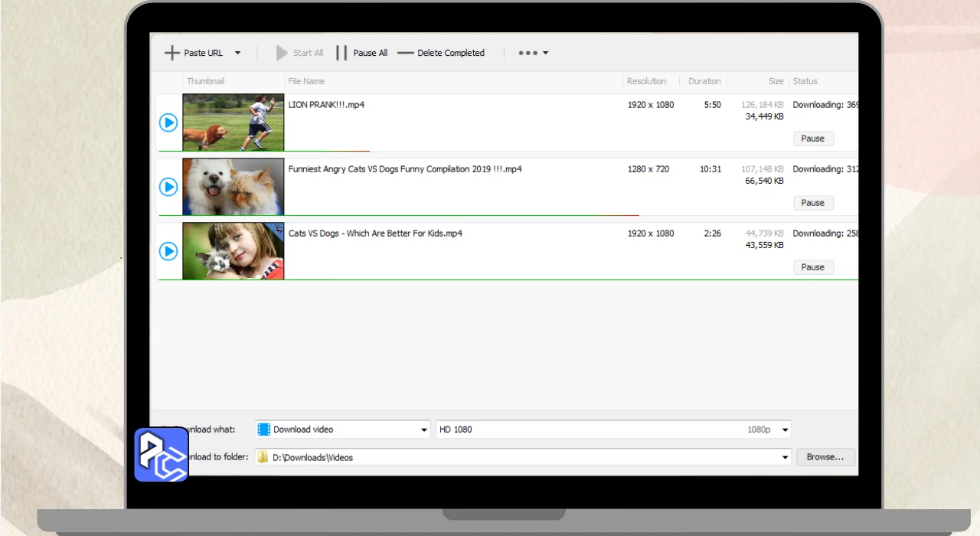Sort by the File Name column header
Image resolution: width=980 pixels, height=536 pixels.
(306, 81)
